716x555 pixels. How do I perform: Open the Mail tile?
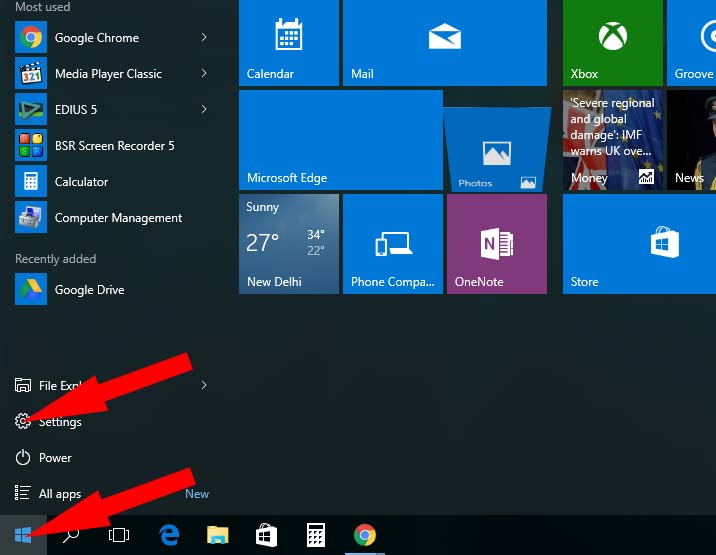pos(445,42)
